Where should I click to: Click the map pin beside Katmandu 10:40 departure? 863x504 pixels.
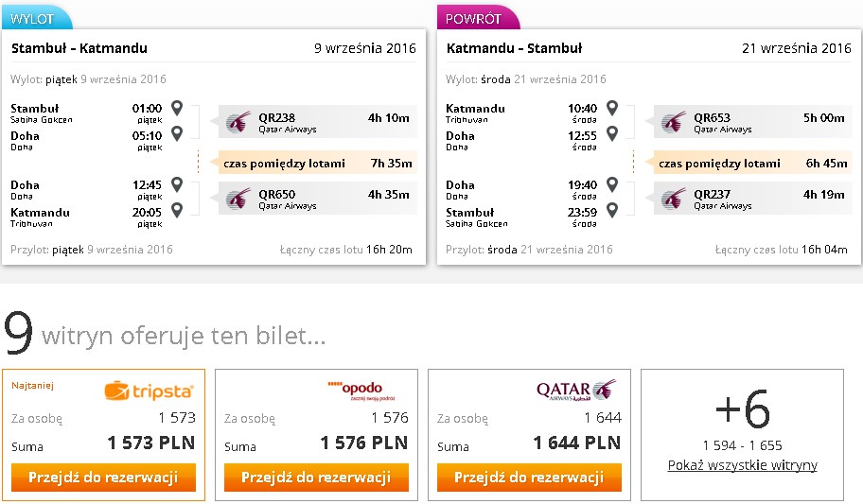pos(612,107)
